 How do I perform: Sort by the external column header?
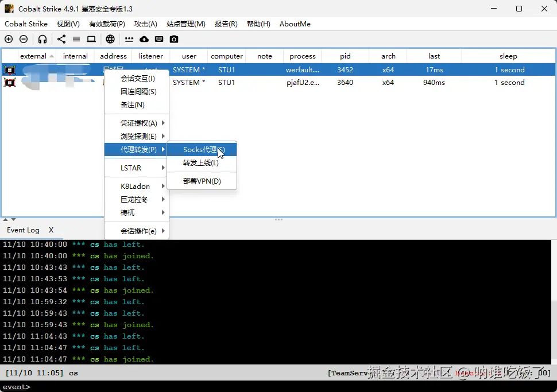(x=37, y=56)
